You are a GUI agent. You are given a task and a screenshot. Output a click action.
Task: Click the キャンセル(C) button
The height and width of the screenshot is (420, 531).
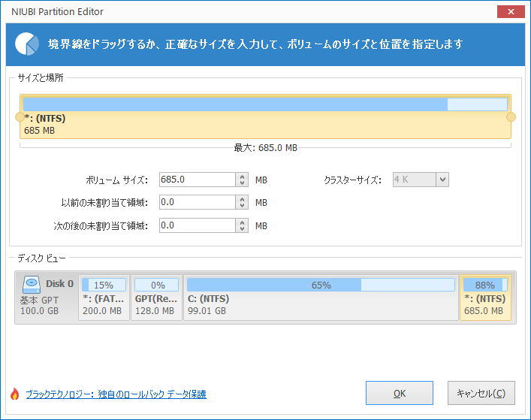coord(481,393)
